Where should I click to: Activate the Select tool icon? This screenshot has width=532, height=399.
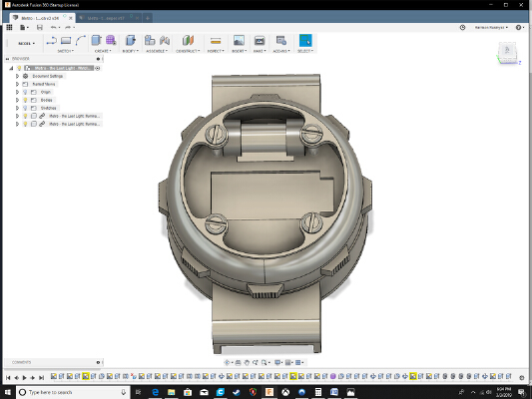(x=305, y=40)
